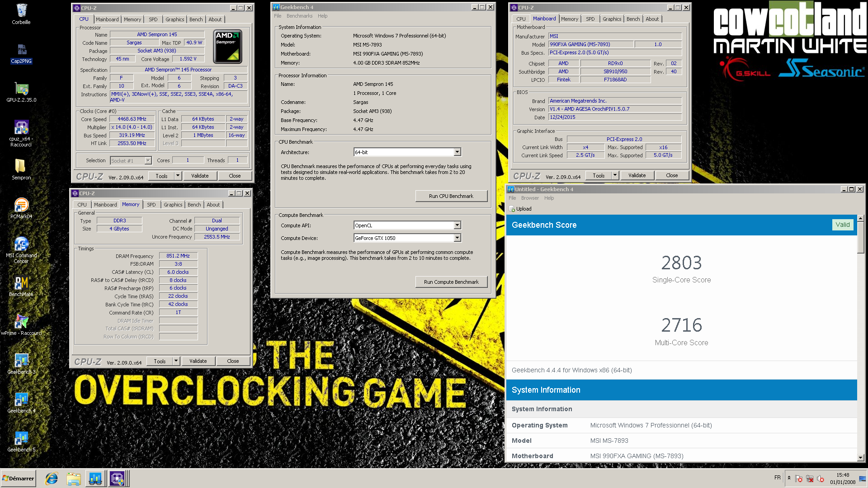This screenshot has height=488, width=868.
Task: Open Mainboard tab in top-left CPU-Z window
Action: [107, 19]
